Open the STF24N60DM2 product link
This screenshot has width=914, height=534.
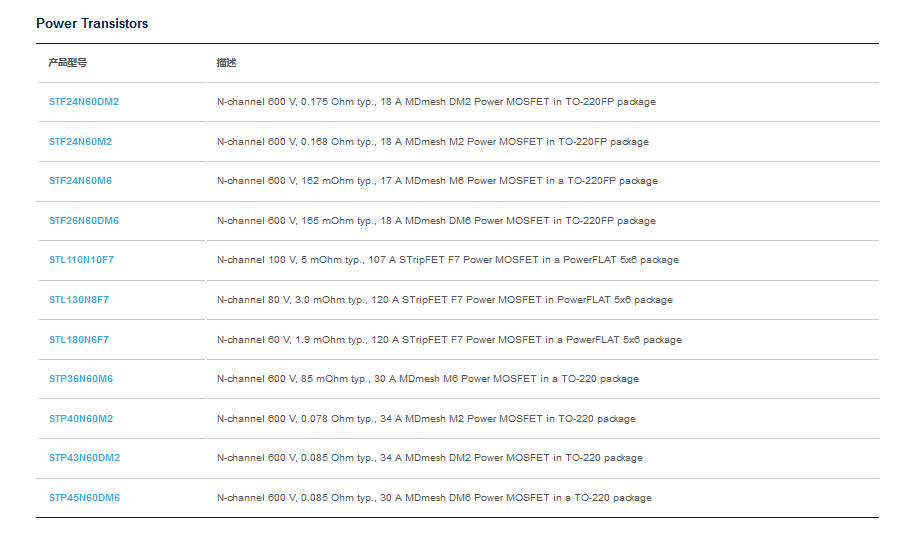(84, 101)
